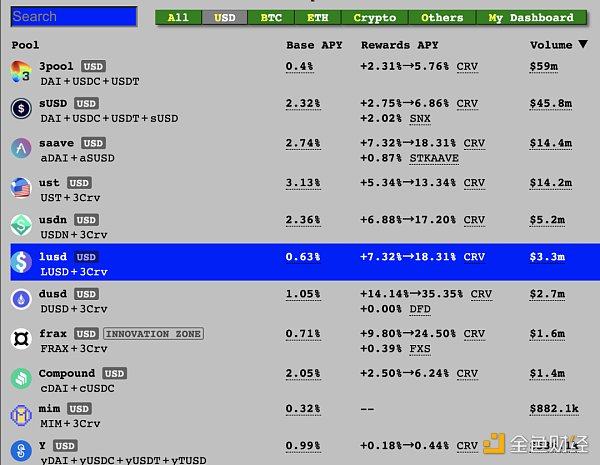Viewport: 600px width, 465px height.
Task: Click the Y pool blue icon
Action: pyautogui.click(x=21, y=451)
